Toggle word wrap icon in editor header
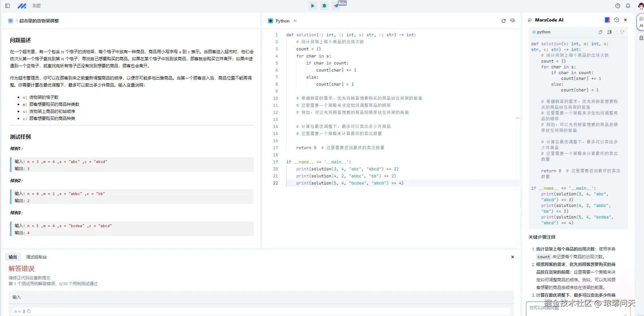Viewport: 644px width, 316px height. (513, 21)
